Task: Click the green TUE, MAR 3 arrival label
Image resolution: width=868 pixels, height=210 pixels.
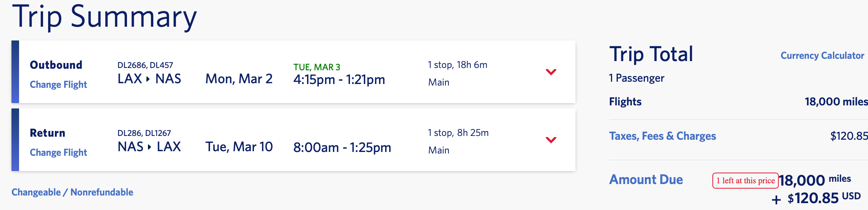Action: [x=317, y=67]
